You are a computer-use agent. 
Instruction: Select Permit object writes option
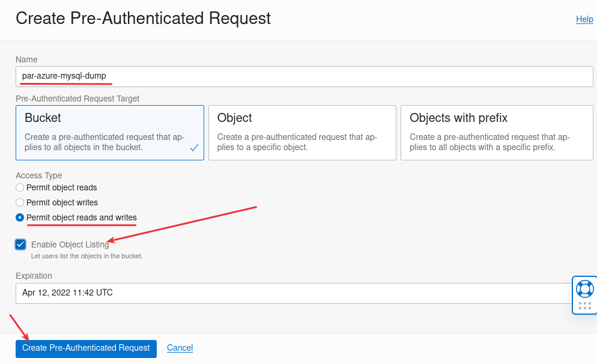(20, 202)
